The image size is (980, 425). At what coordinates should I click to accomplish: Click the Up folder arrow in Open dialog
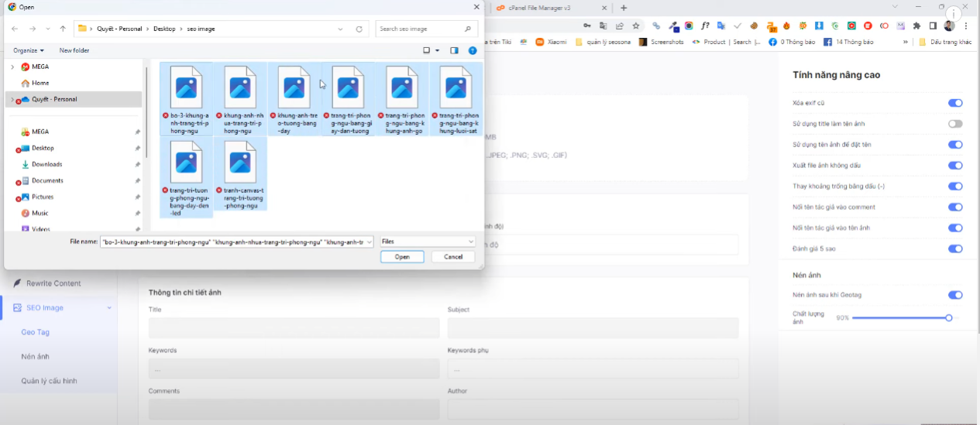(x=63, y=29)
